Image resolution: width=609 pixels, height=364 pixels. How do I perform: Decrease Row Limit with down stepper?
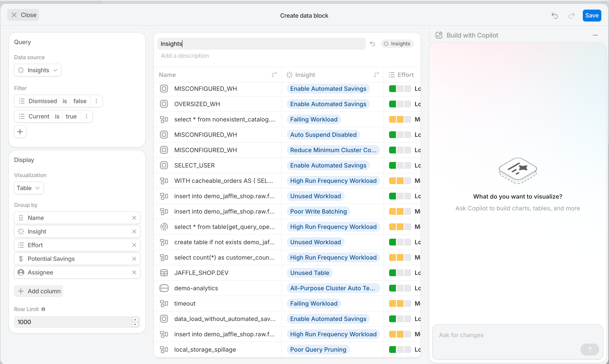tap(135, 325)
